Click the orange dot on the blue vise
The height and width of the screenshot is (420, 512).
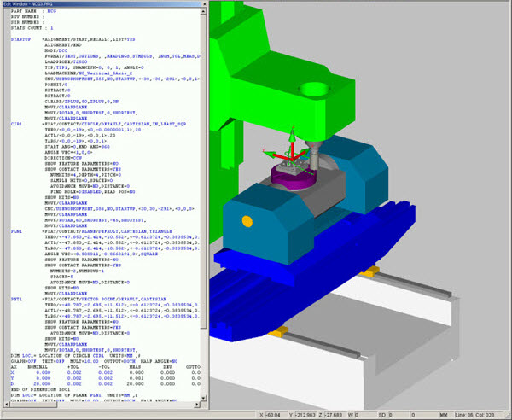(247, 222)
